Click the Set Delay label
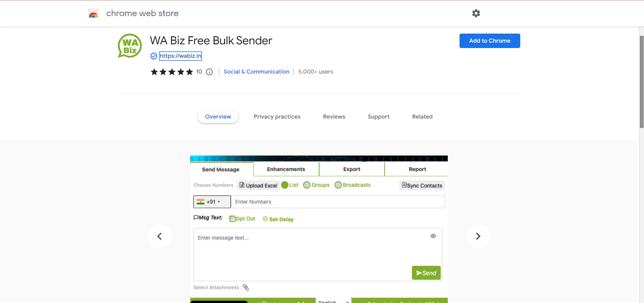644x303 pixels. point(281,219)
